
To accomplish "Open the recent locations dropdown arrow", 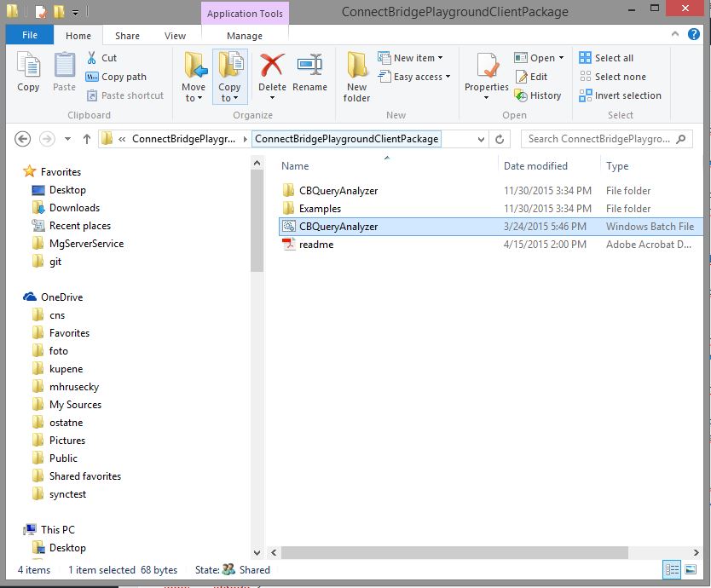I will click(67, 139).
